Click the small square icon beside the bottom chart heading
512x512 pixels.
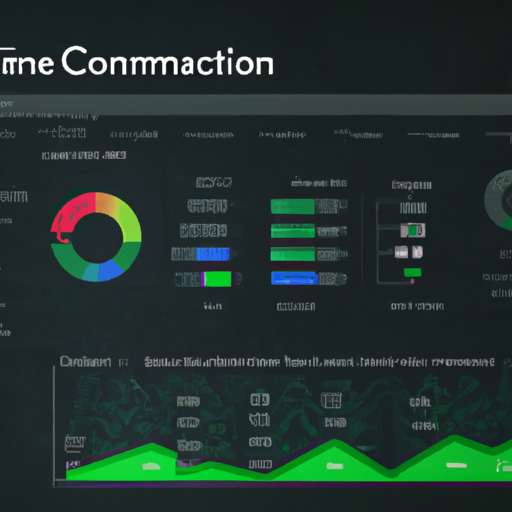tap(123, 363)
